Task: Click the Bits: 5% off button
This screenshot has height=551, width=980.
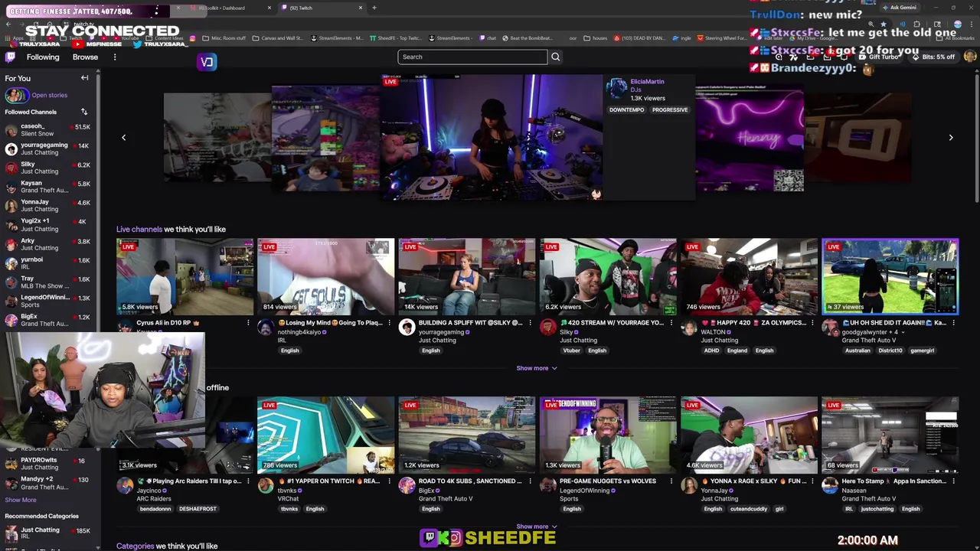Action: click(935, 57)
